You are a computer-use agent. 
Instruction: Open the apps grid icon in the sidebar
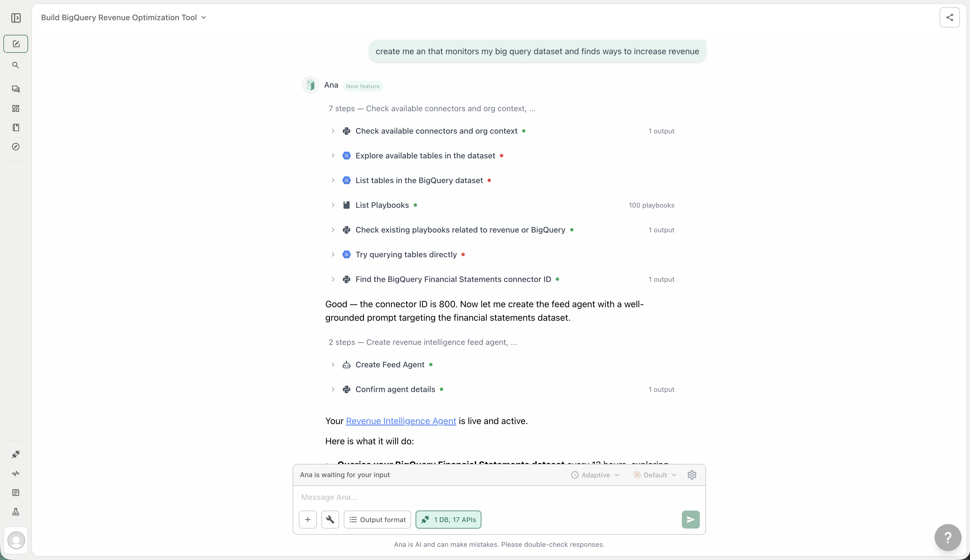(15, 108)
